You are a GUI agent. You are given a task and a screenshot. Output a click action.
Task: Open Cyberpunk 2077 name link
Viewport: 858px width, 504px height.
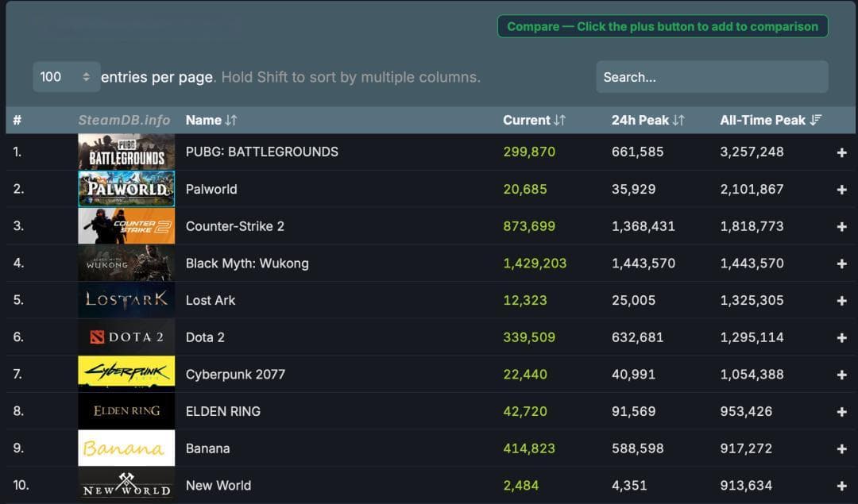tap(235, 375)
